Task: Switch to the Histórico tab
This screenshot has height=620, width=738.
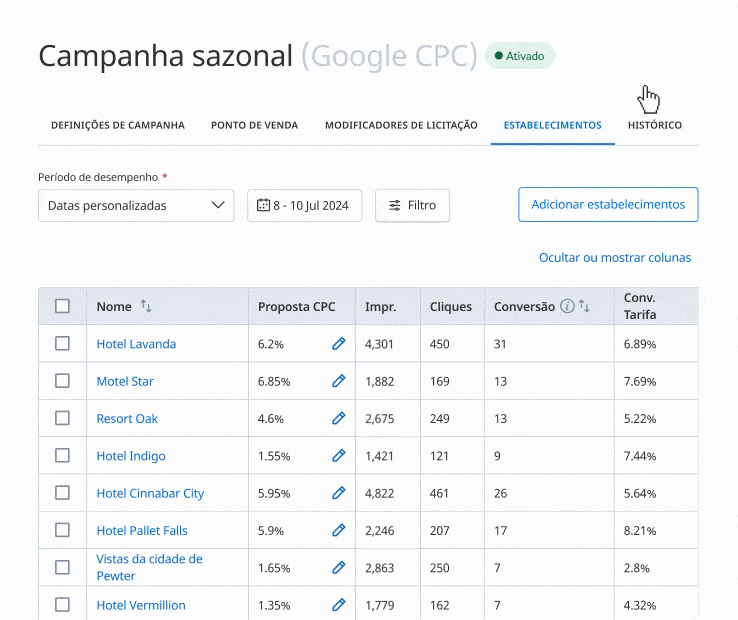Action: (x=654, y=126)
